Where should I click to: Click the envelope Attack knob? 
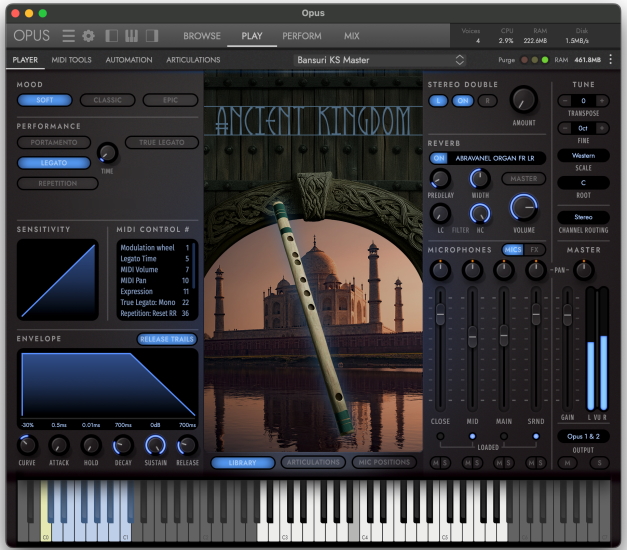pos(59,445)
